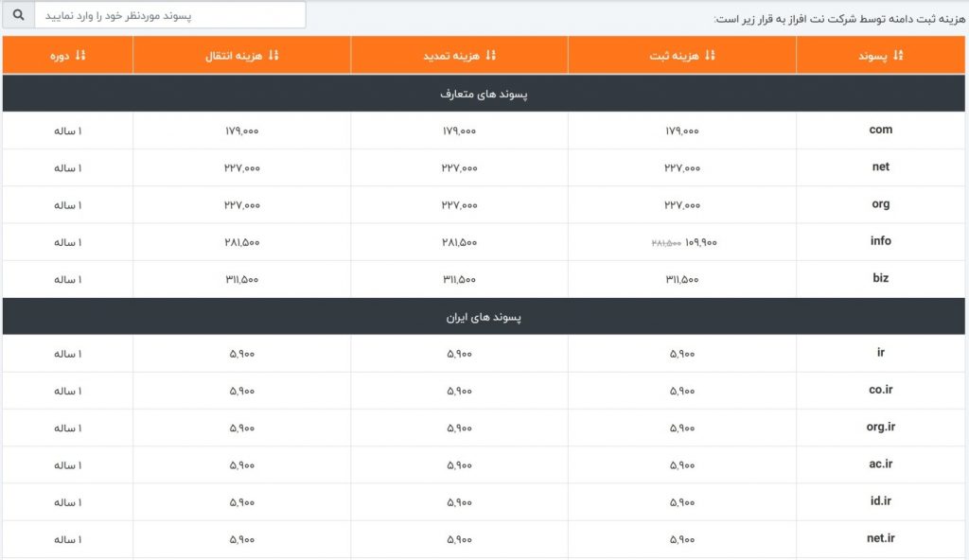Select the org.ir extension cell
The width and height of the screenshot is (969, 560).
tap(880, 428)
